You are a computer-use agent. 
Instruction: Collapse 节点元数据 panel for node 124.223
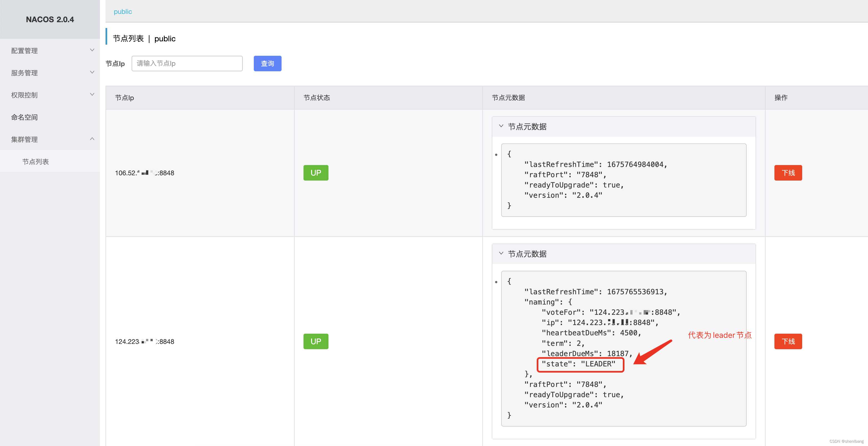623,254
